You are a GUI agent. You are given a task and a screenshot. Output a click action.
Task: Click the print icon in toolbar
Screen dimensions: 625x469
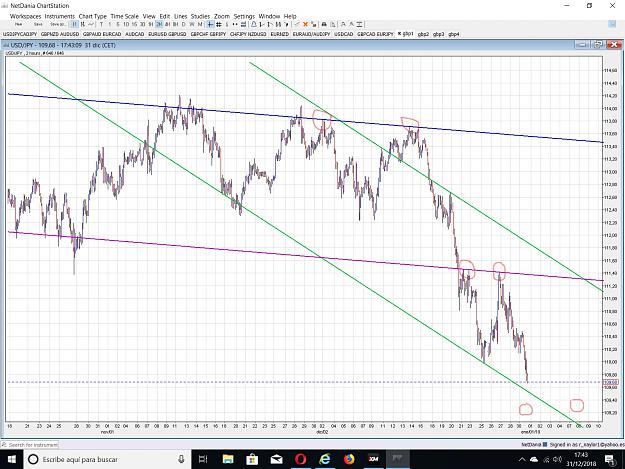click(x=324, y=24)
